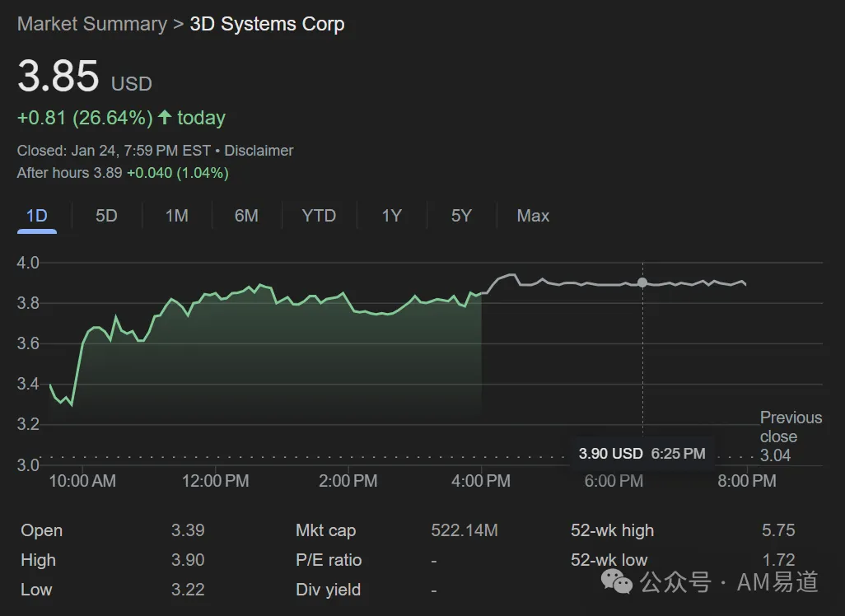Select the Max range tab
The height and width of the screenshot is (616, 845).
point(533,216)
